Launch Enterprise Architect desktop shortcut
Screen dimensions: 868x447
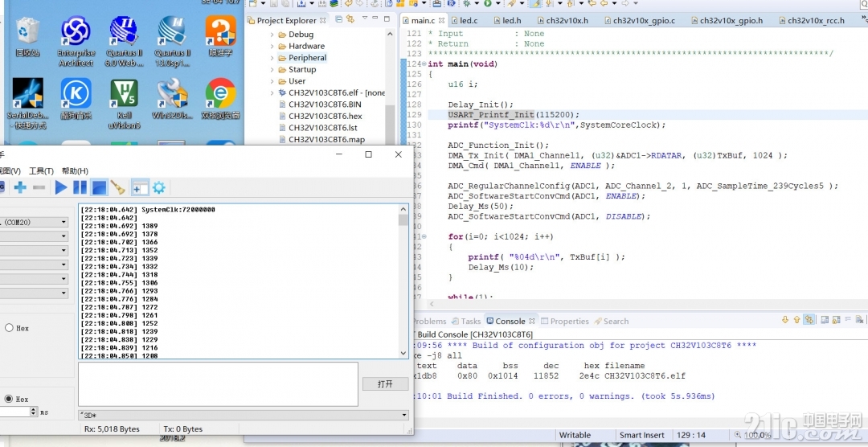(76, 42)
